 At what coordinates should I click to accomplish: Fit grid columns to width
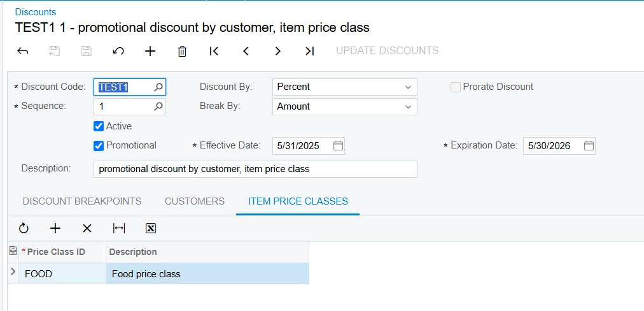(119, 228)
